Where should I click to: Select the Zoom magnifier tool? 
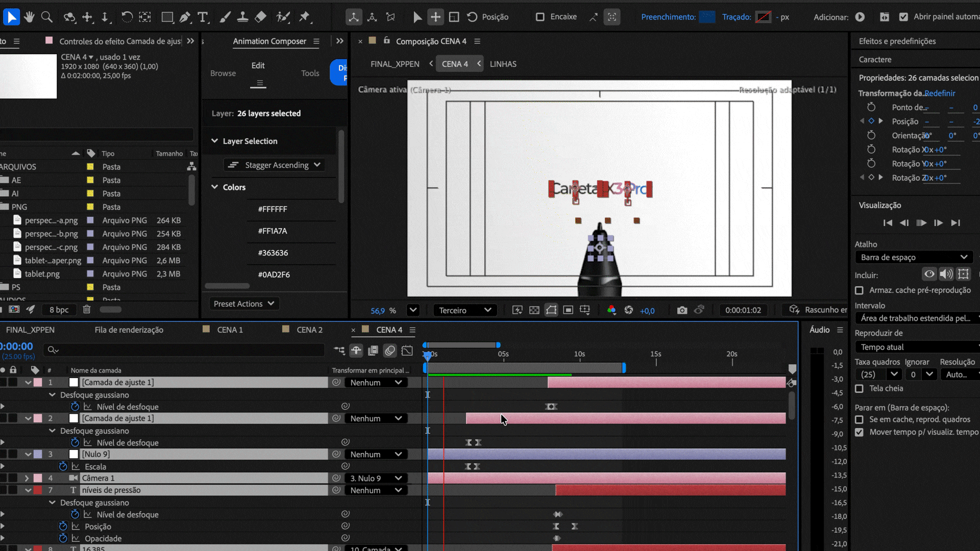click(x=47, y=17)
